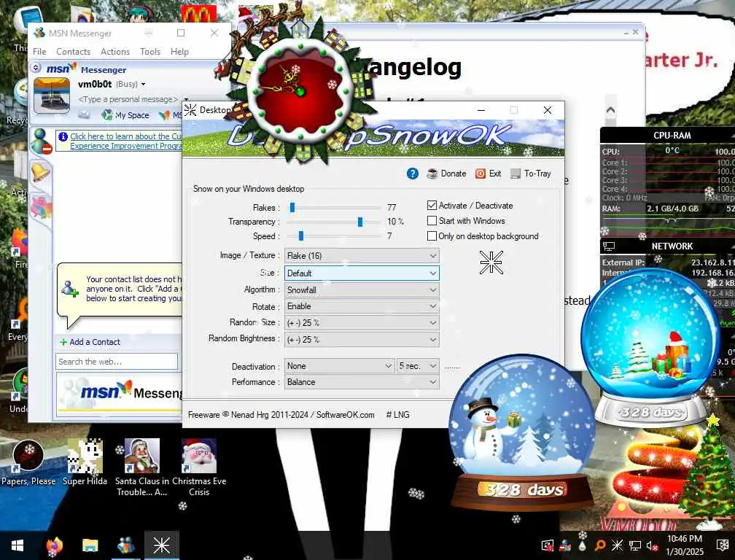Click the snowflake tray icon
The image size is (735, 560).
click(618, 545)
